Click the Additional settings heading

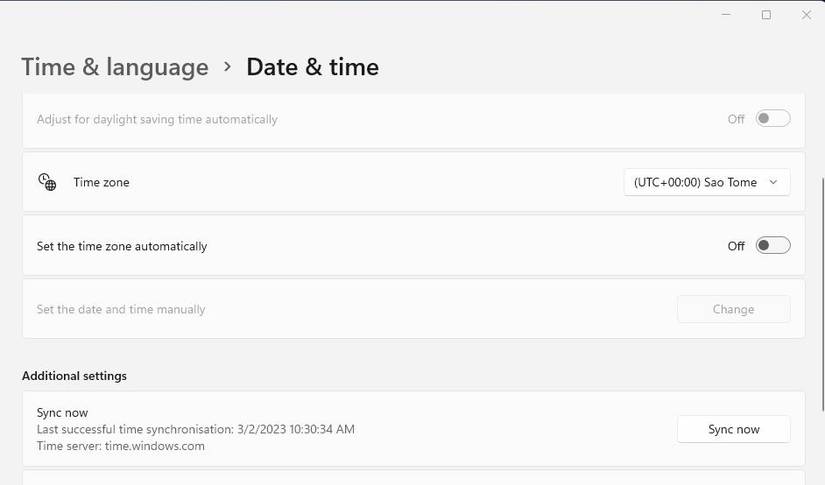point(74,376)
